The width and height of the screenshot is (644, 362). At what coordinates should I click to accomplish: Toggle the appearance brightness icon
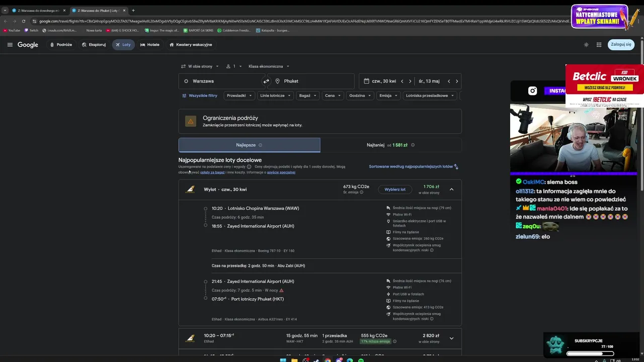pos(586,45)
